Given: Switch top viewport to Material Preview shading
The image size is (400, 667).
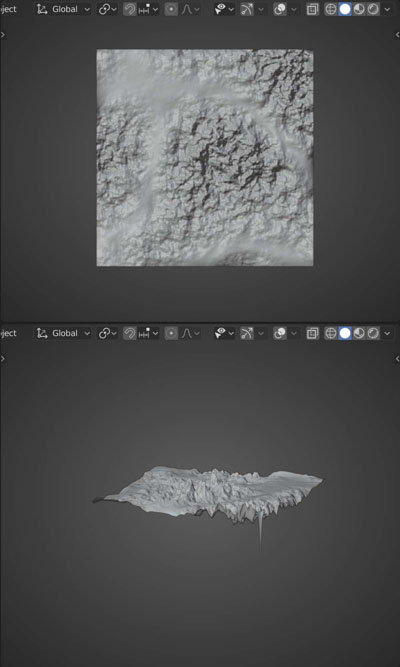Looking at the screenshot, I should click(359, 9).
